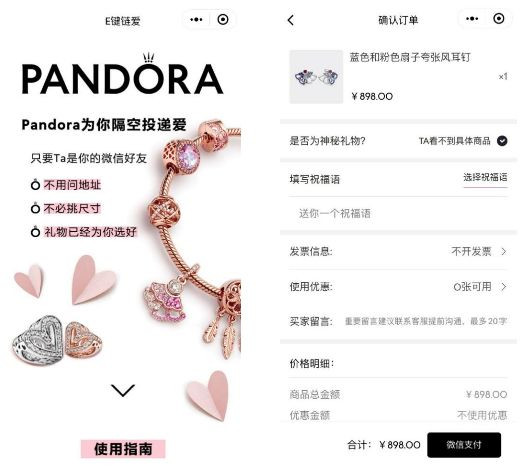Tap the circle close icon on 确认订单 screen
525x474 pixels.
[499, 18]
